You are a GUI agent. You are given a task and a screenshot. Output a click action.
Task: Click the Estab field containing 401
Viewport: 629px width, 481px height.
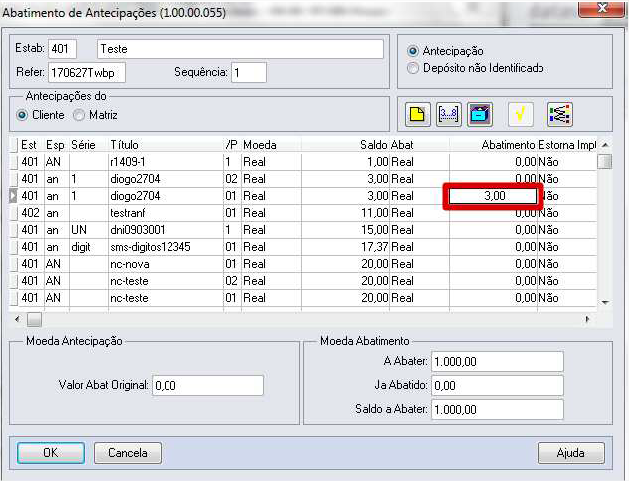click(62, 49)
